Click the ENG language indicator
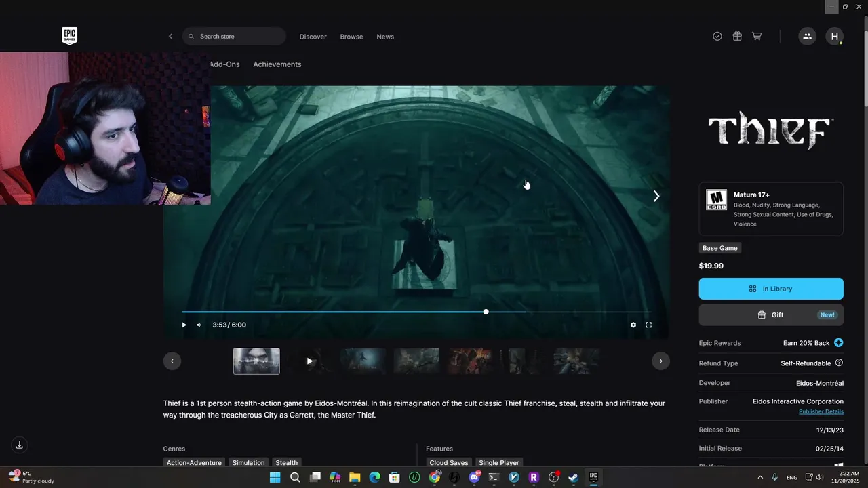The image size is (868, 488). 792,478
